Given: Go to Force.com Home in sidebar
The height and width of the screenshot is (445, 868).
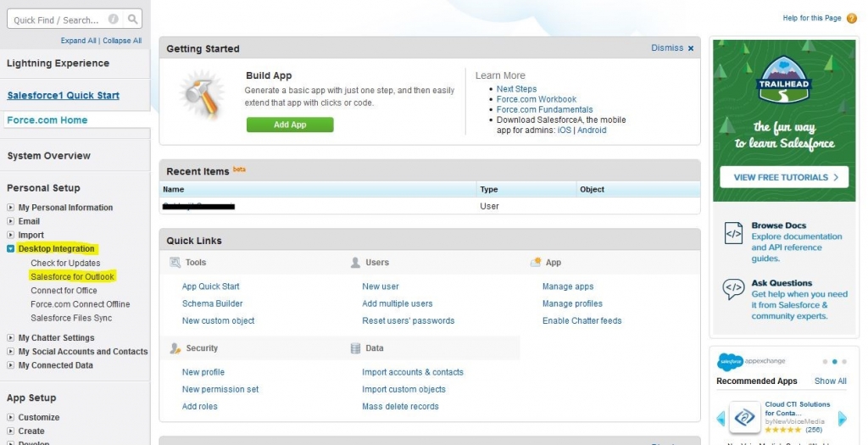Looking at the screenshot, I should [x=47, y=120].
